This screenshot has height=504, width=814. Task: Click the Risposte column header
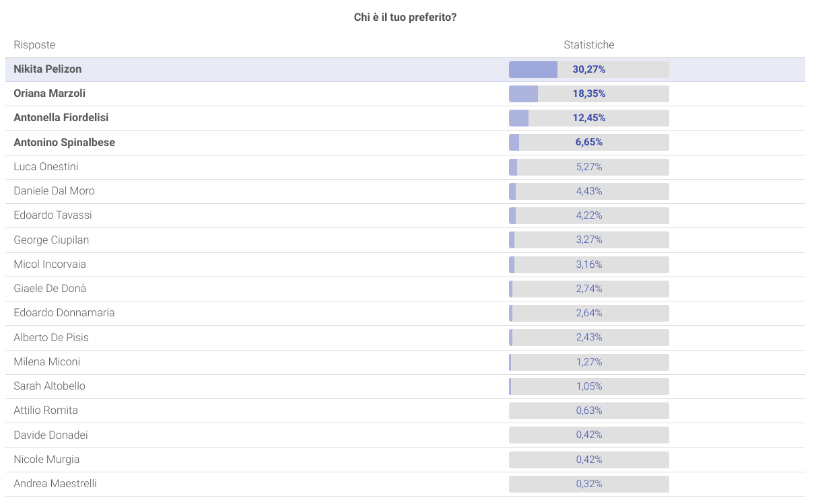34,45
